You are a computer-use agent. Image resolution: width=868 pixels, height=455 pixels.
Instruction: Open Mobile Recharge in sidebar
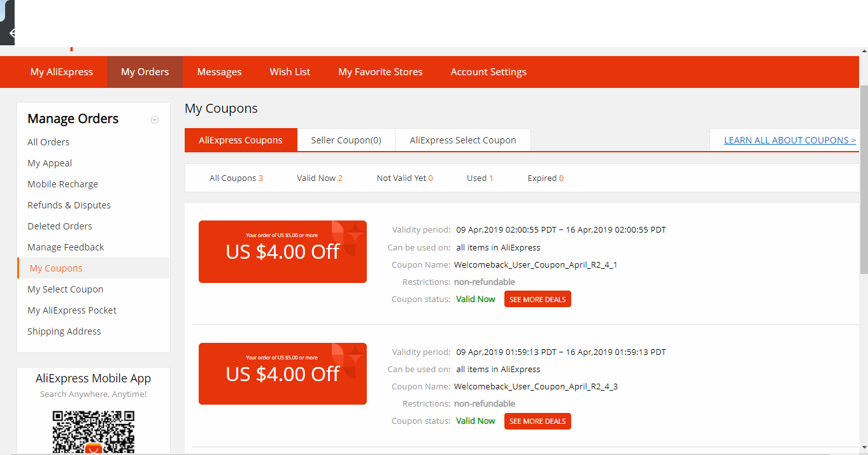pyautogui.click(x=63, y=184)
